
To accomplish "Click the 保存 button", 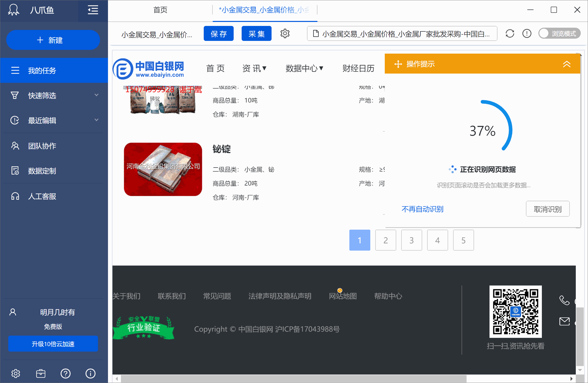I will [x=219, y=34].
